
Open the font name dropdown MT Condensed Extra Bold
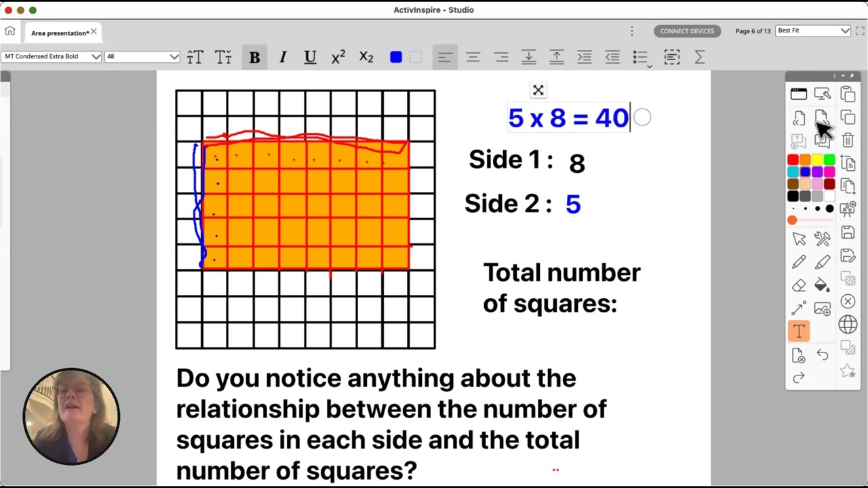pyautogui.click(x=52, y=56)
